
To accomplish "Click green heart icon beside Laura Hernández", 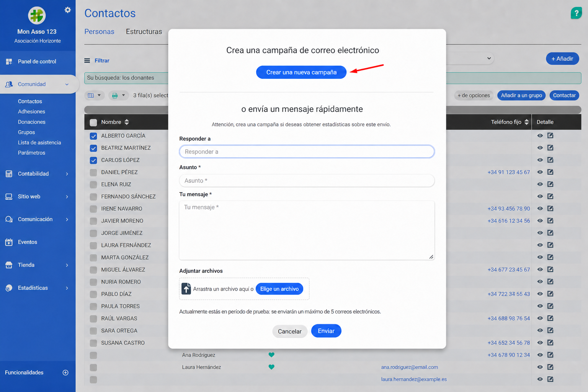I will 271,367.
